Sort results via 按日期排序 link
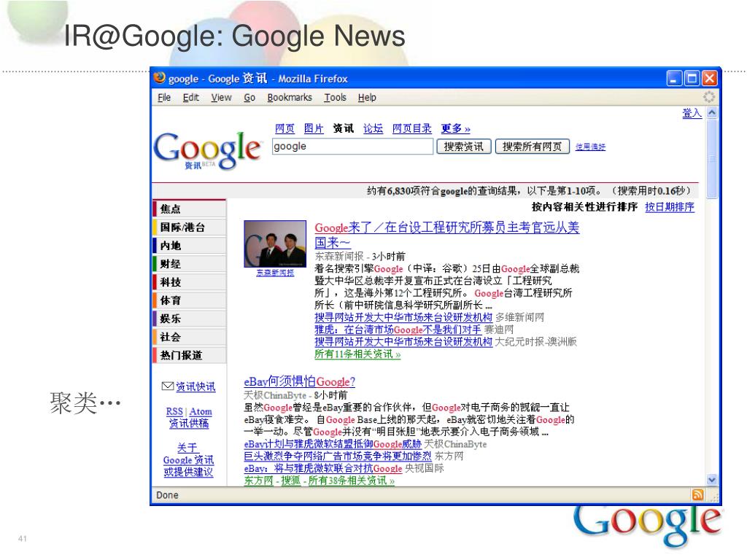The width and height of the screenshot is (747, 560). pyautogui.click(x=670, y=207)
